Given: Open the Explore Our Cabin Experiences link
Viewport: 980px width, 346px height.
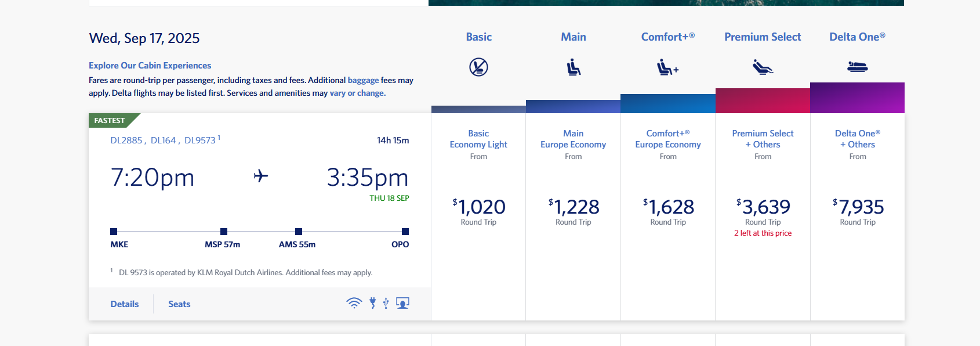Looking at the screenshot, I should [x=150, y=66].
